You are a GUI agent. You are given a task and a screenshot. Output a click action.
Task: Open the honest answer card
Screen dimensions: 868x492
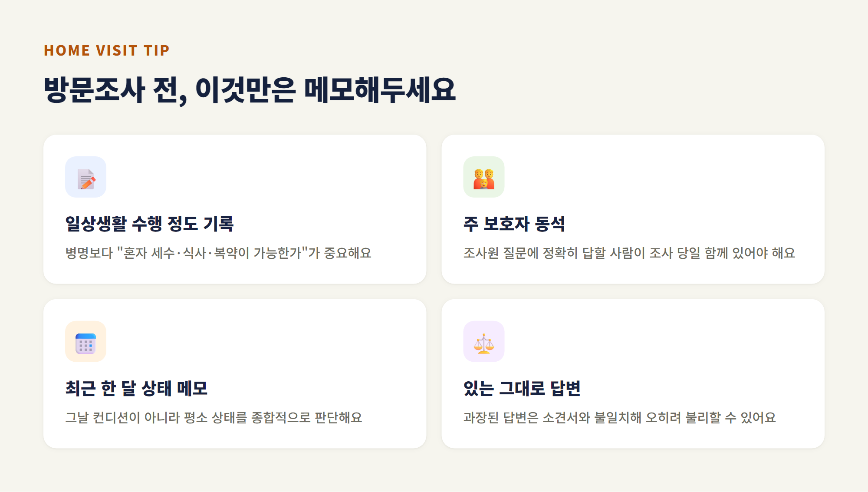click(x=633, y=373)
